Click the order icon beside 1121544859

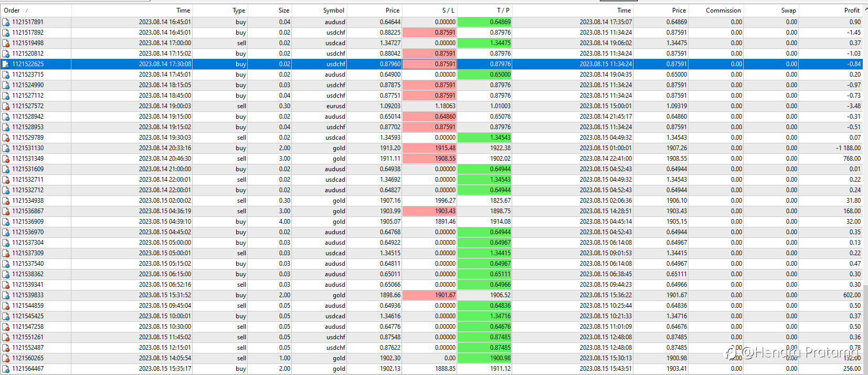(6, 306)
